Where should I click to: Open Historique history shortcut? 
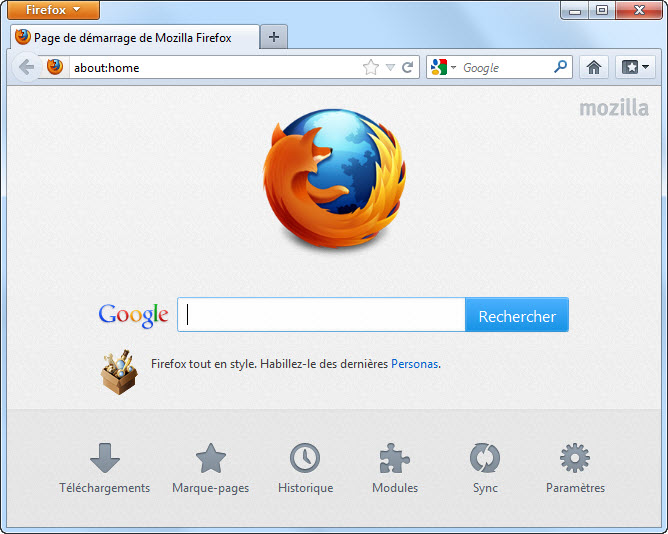(305, 468)
